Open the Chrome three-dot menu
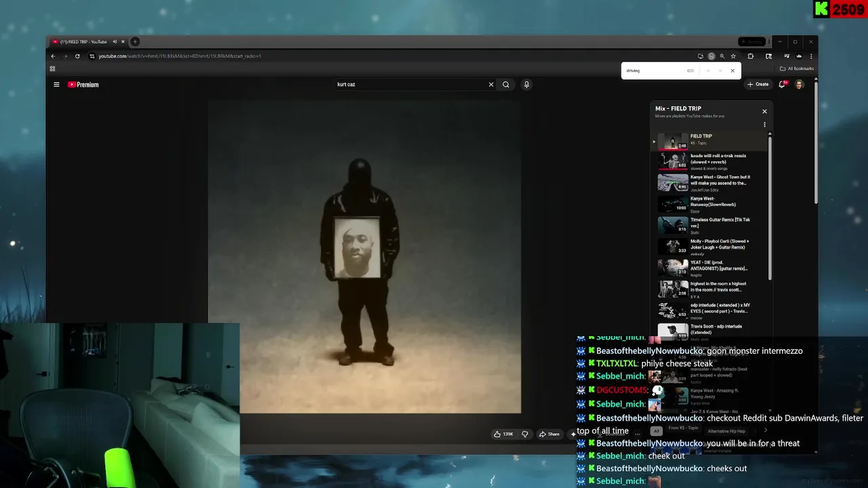This screenshot has height=488, width=868. (x=811, y=56)
